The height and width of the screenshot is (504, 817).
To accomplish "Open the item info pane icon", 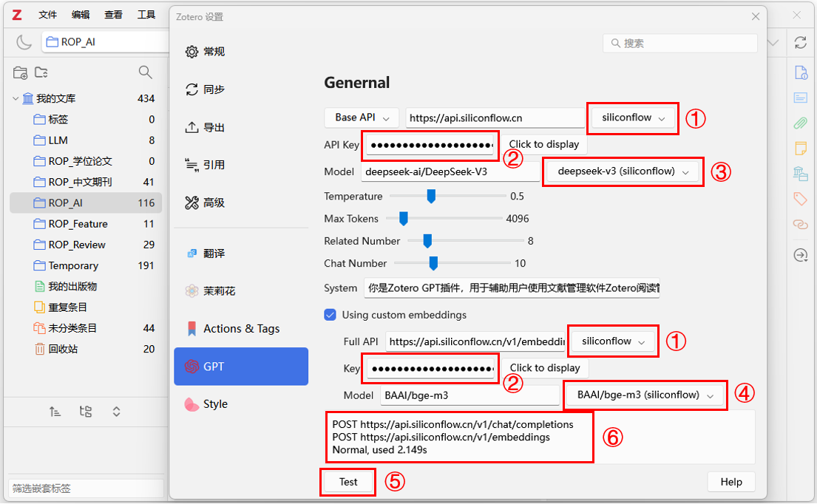I will tap(801, 72).
